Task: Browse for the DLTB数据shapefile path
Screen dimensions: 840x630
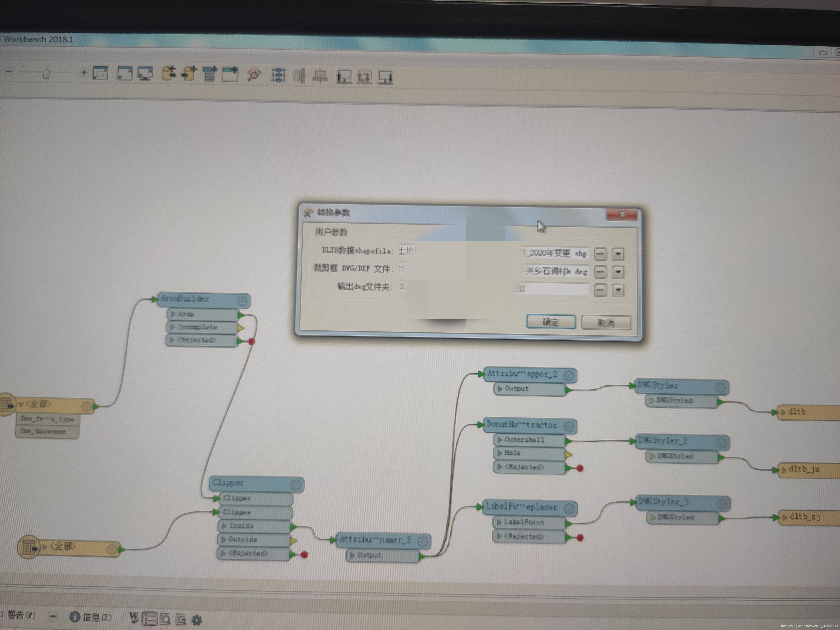Action: click(600, 254)
